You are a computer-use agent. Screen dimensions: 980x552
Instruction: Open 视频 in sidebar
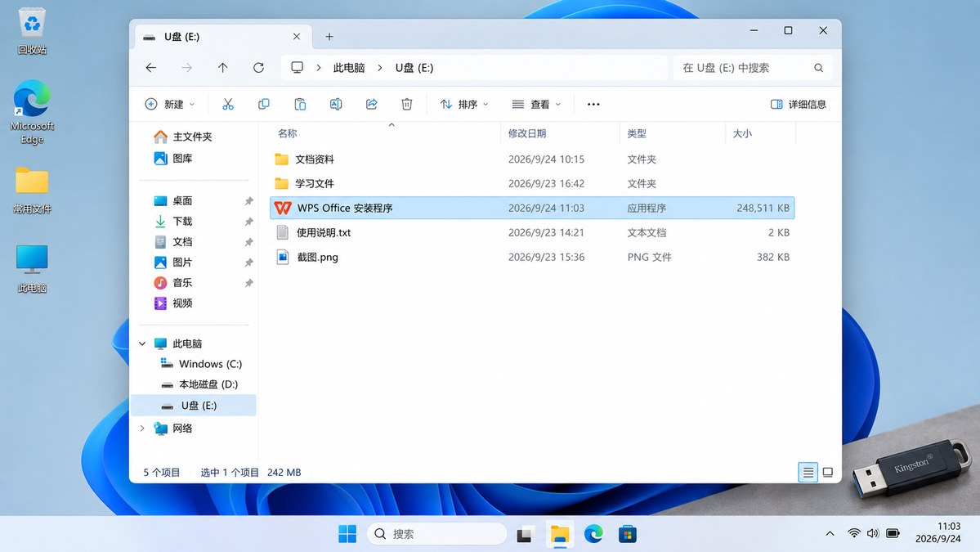coord(173,303)
